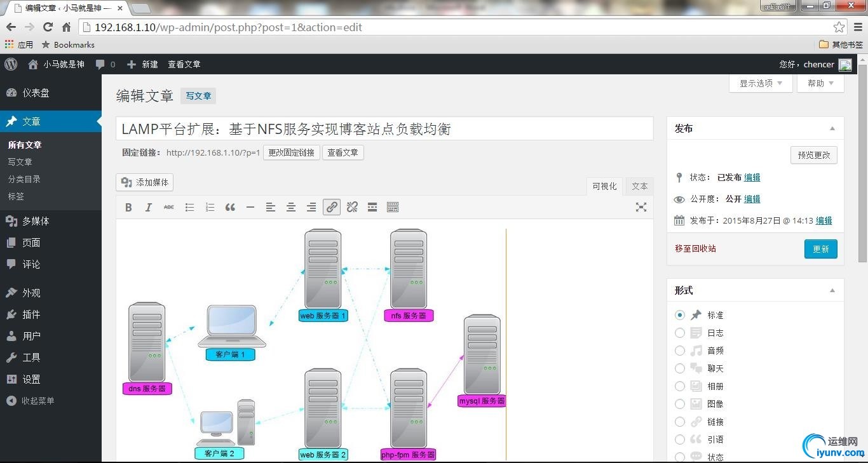868x463 pixels.
Task: Open the Chrome menu icon
Action: coord(858,27)
